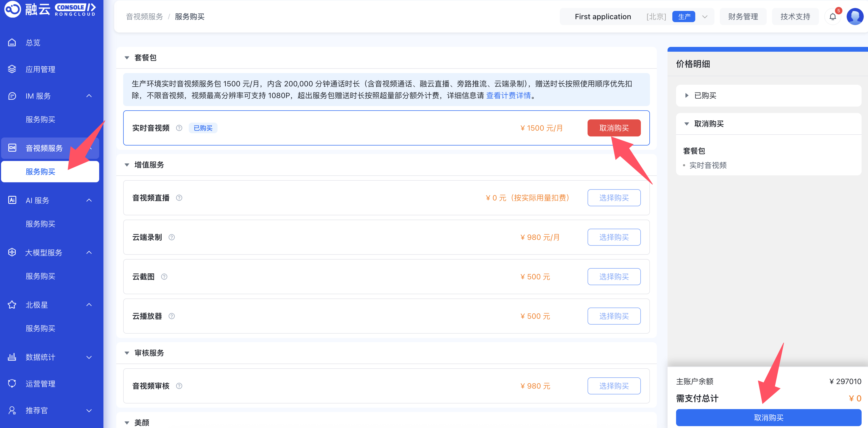Click help icon next to 实时音视频
Screen dimensions: 868x428
(x=179, y=128)
